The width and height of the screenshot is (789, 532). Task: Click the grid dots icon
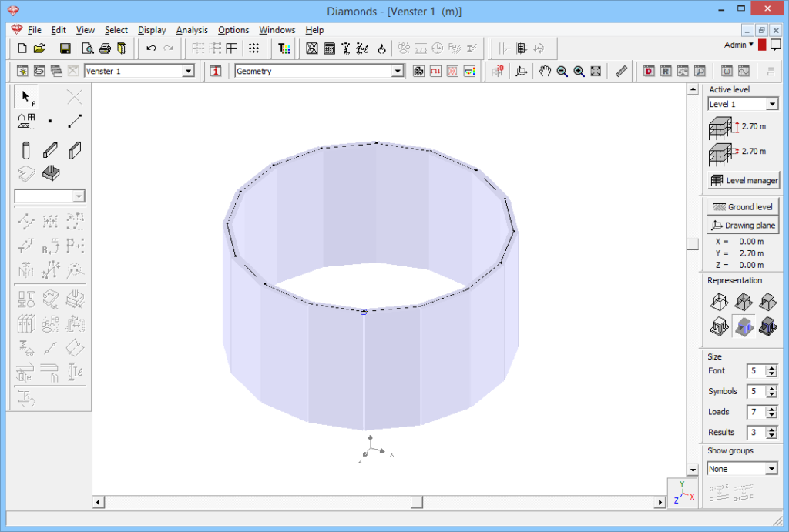pos(253,49)
